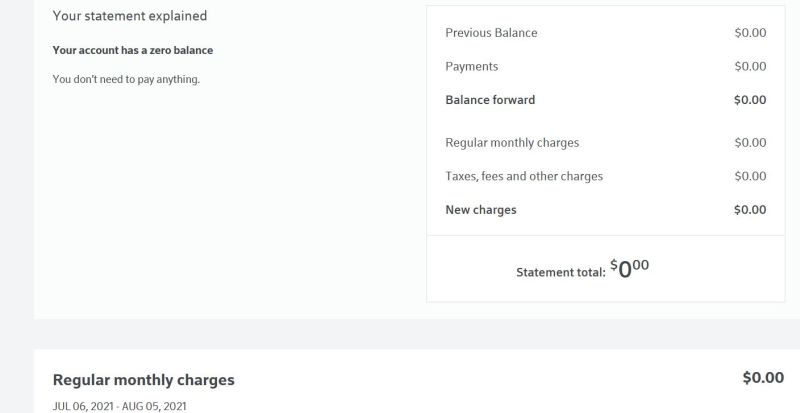Select the large statement total $0.00 figure
This screenshot has width=800, height=413.
pyautogui.click(x=630, y=269)
